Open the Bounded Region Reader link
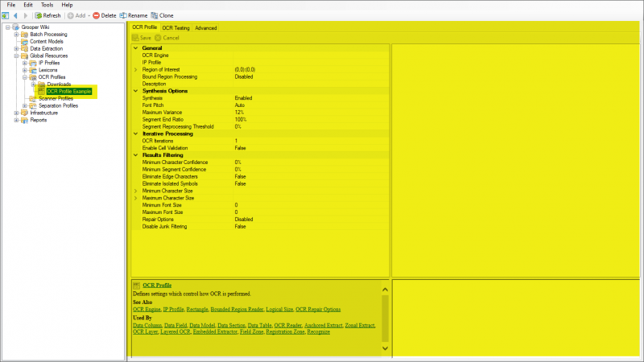Viewport: 644px width, 362px height. pos(237,310)
